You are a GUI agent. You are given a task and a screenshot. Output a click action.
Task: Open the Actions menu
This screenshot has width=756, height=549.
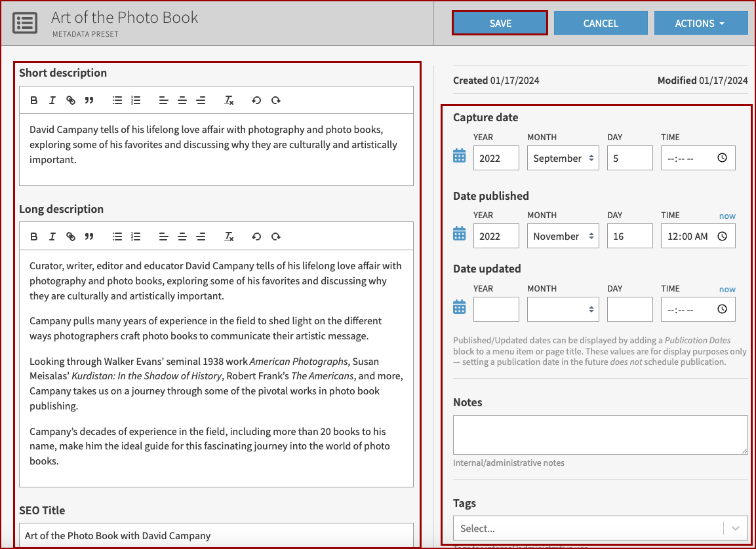700,23
